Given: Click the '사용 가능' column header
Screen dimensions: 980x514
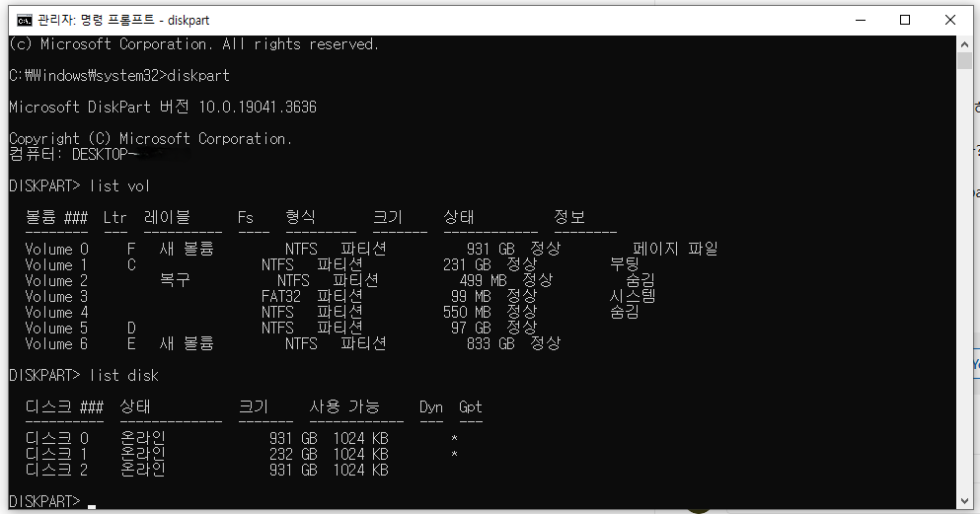Looking at the screenshot, I should [x=344, y=406].
